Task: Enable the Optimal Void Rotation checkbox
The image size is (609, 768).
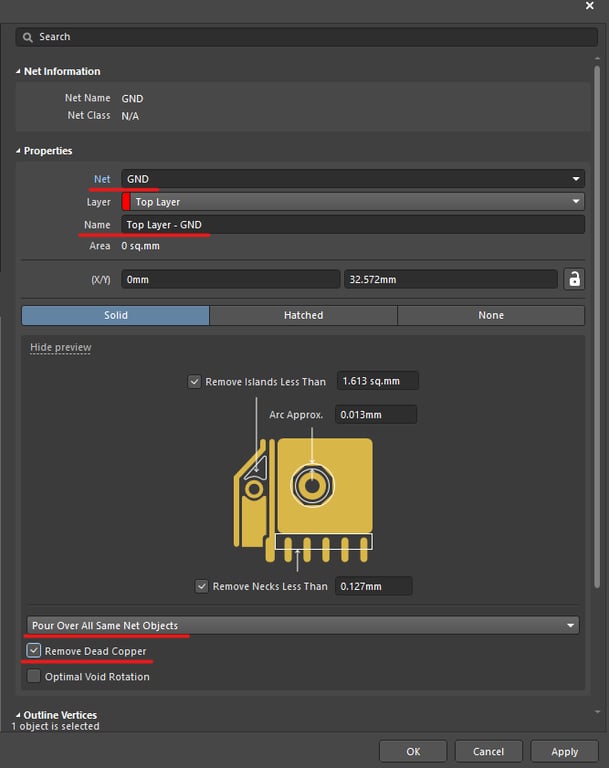Action: pyautogui.click(x=34, y=676)
